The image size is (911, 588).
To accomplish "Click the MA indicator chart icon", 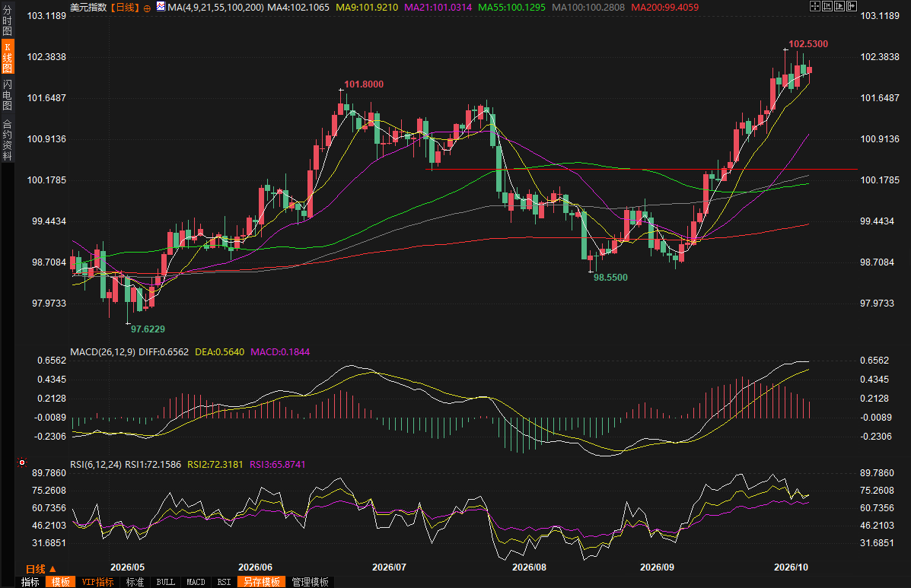I will pos(161,7).
